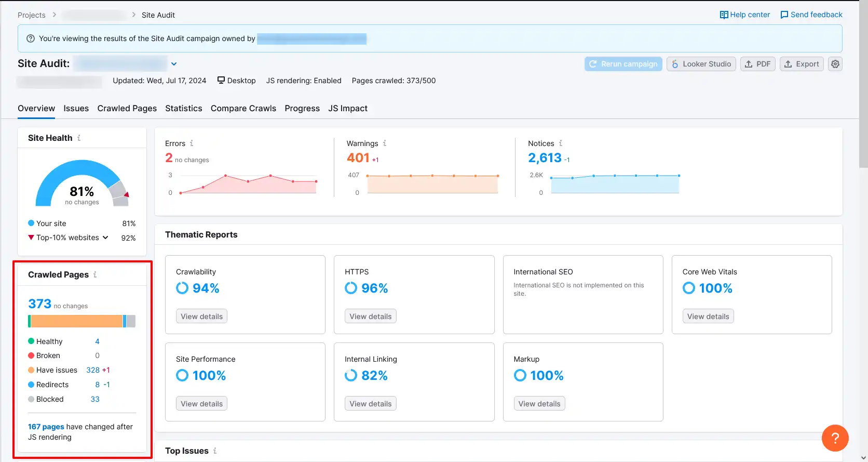Click the Have issues count 328
Viewport: 868px width, 462px height.
point(93,370)
